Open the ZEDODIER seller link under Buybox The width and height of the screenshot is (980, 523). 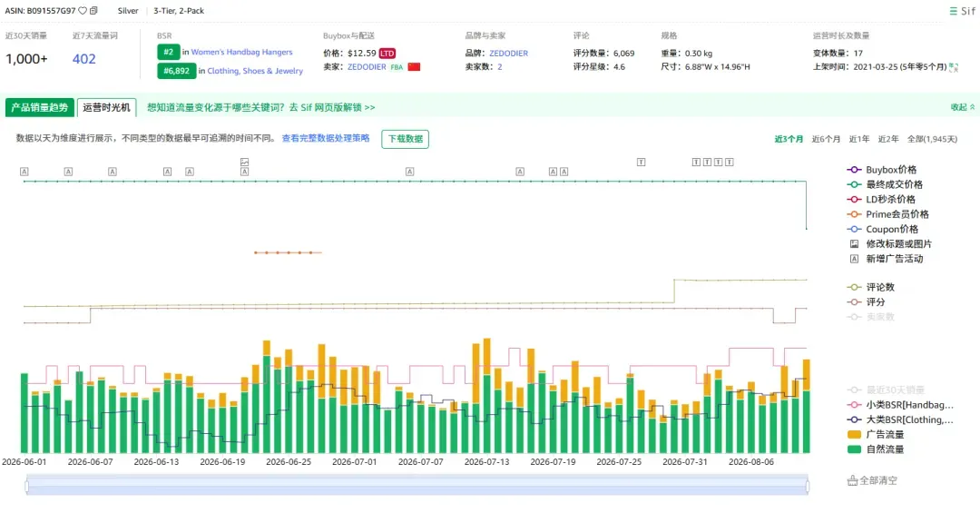[367, 67]
